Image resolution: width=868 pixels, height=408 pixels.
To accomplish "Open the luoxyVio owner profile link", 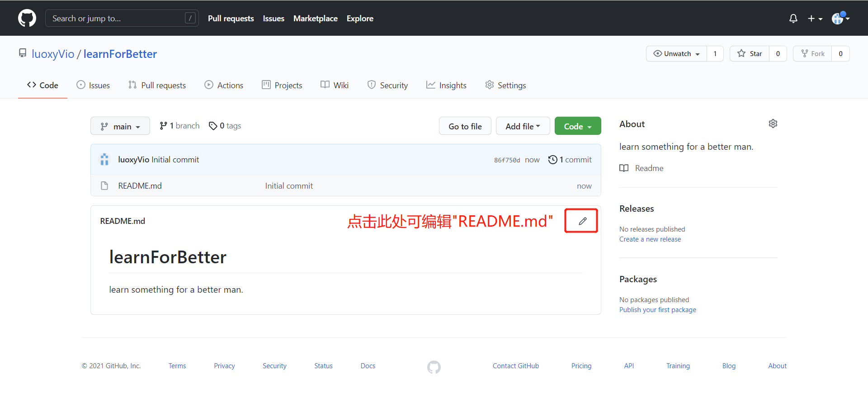I will [53, 54].
